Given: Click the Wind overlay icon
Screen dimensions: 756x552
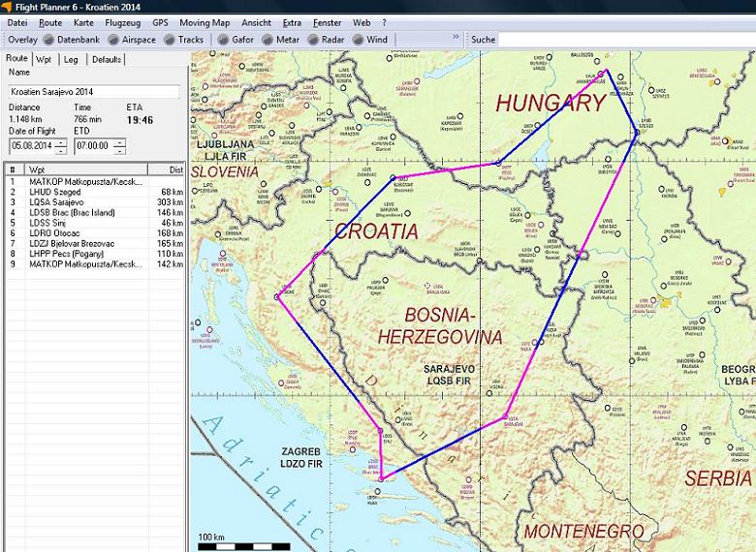Looking at the screenshot, I should tap(370, 40).
